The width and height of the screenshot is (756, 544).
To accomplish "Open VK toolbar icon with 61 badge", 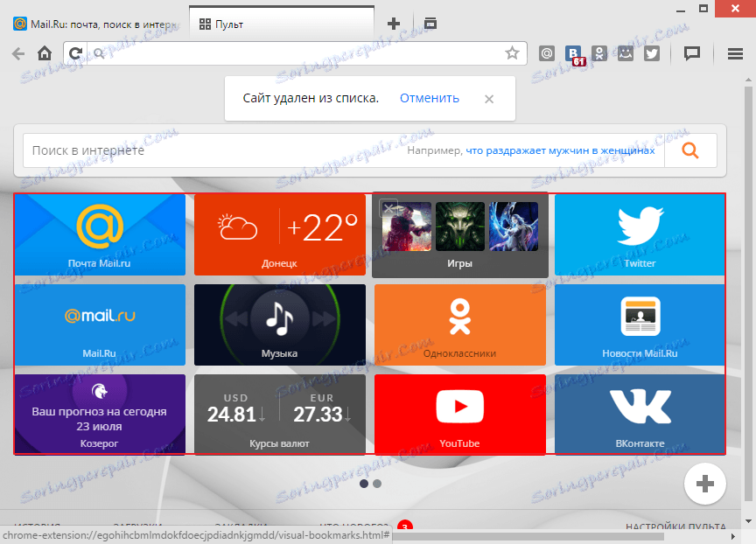I will [x=574, y=54].
